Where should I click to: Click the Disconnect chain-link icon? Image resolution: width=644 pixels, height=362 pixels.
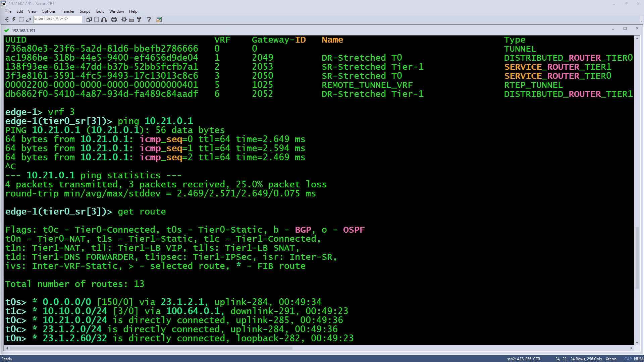pyautogui.click(x=29, y=19)
